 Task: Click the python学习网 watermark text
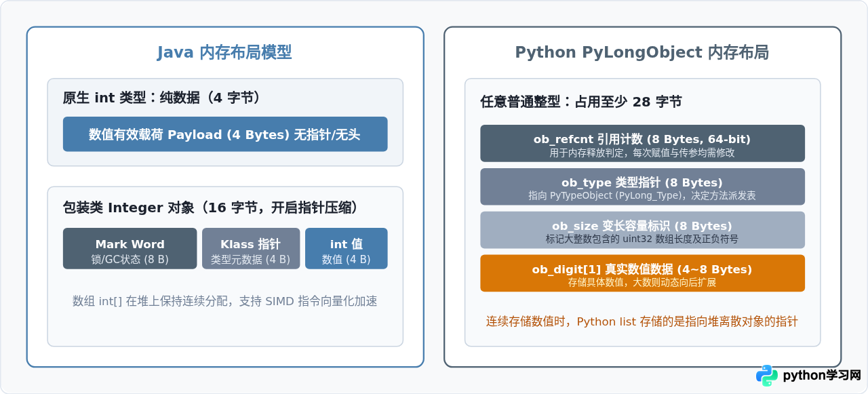[x=822, y=376]
